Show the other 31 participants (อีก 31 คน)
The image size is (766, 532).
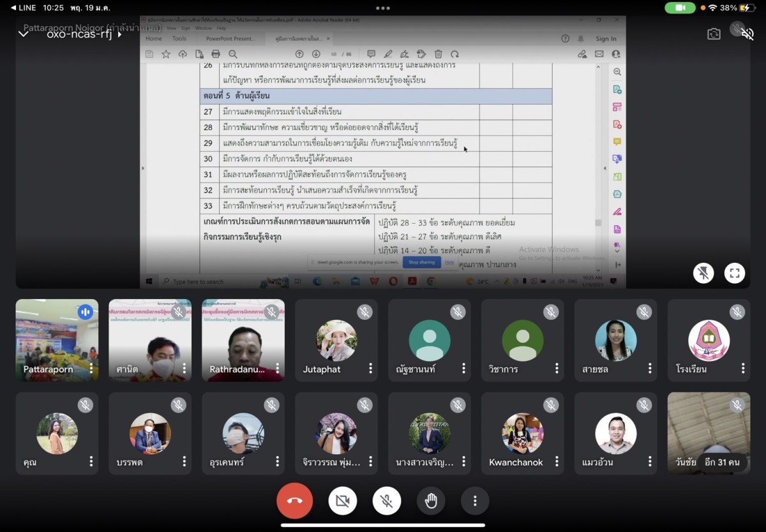[721, 462]
